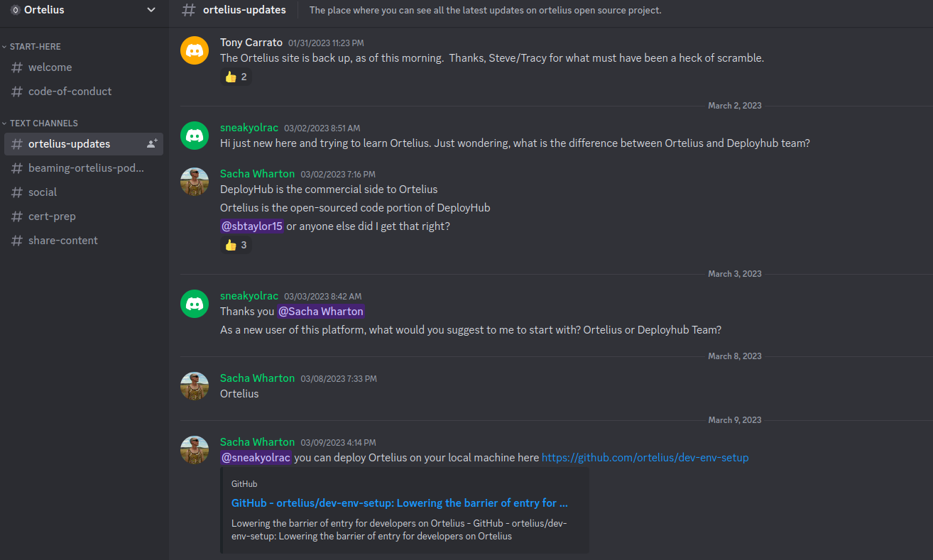Click the Ortelius server icon at top left

tap(15, 10)
